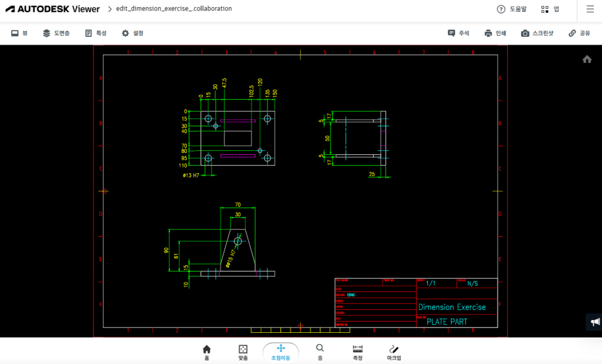Click the Share (공유) button
The image size is (602, 364).
pyautogui.click(x=579, y=33)
